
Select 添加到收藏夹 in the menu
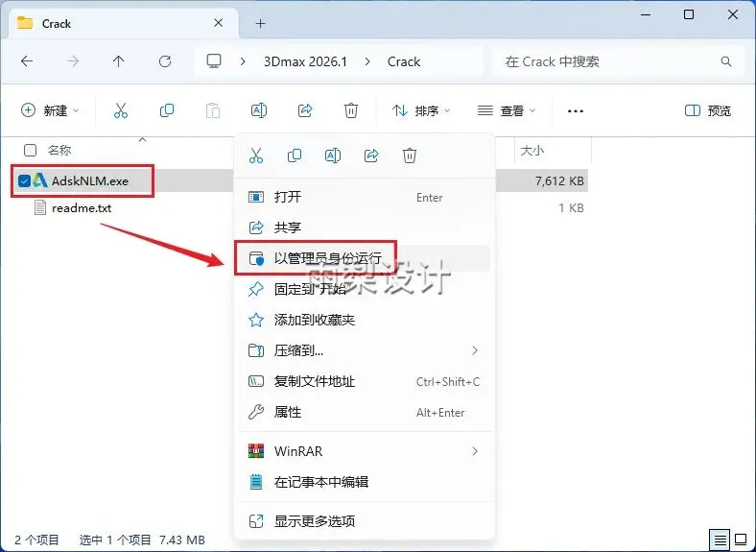pyautogui.click(x=364, y=320)
